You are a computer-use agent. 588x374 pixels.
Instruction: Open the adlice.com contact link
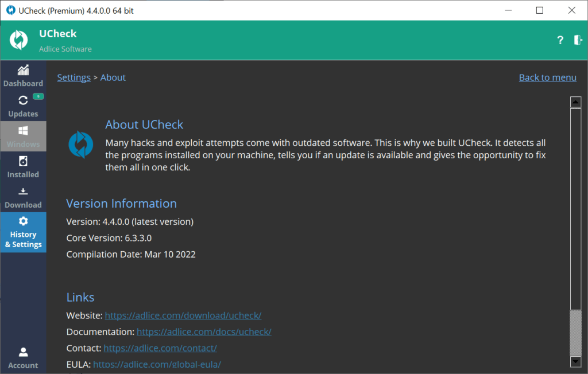(x=160, y=348)
